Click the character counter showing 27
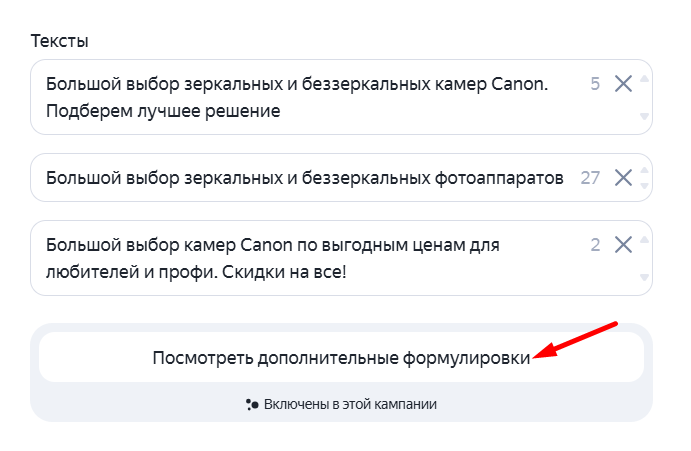691x451 pixels. [590, 178]
